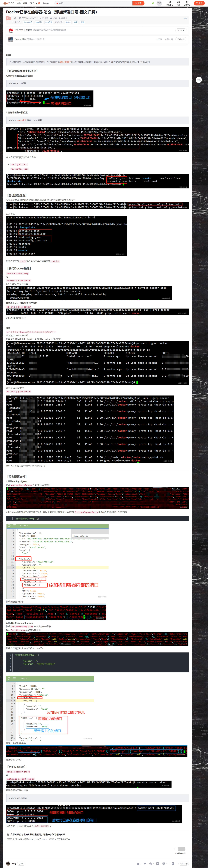Click the comment bubble icon

[x=164, y=864]
